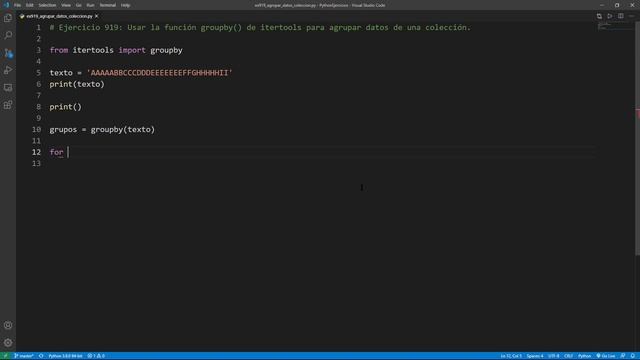640x360 pixels.
Task: Open the Explorer view in activity bar
Action: (x=8, y=18)
